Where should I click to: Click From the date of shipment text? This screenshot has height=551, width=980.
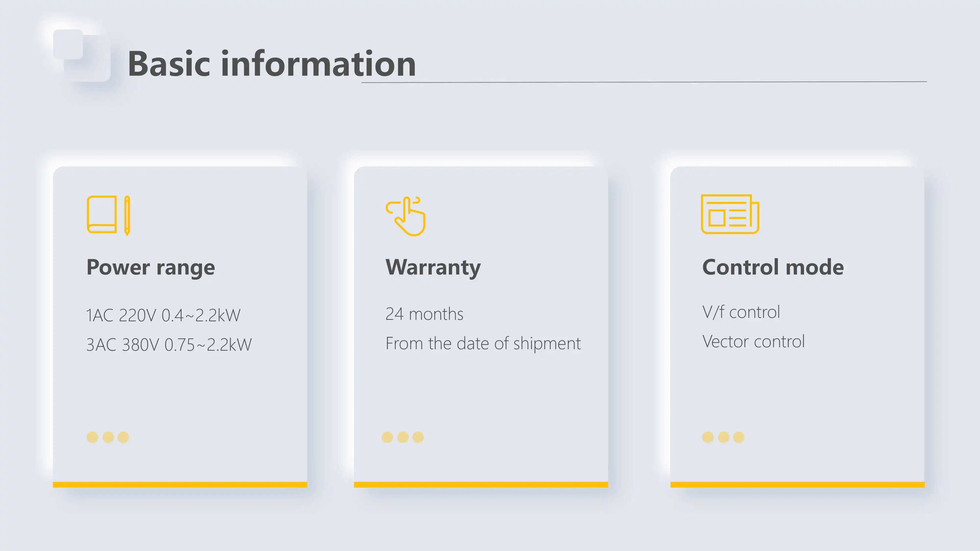483,343
